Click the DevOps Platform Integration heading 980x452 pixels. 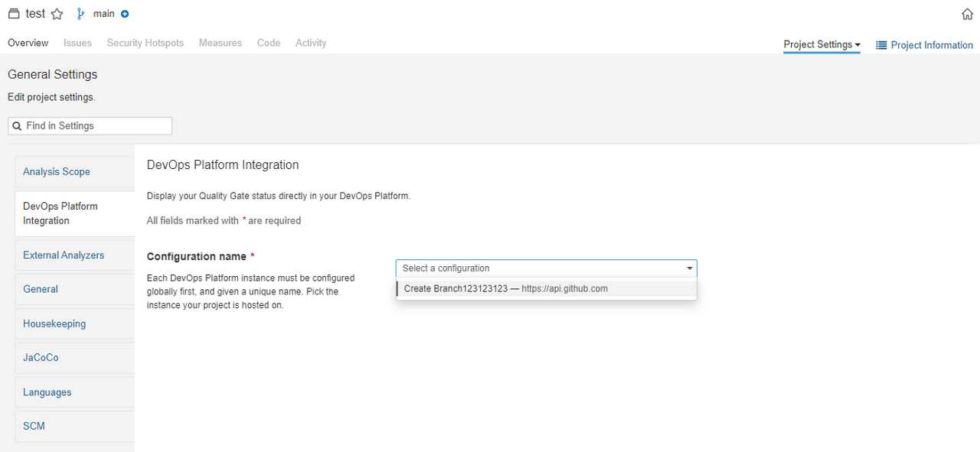click(223, 164)
